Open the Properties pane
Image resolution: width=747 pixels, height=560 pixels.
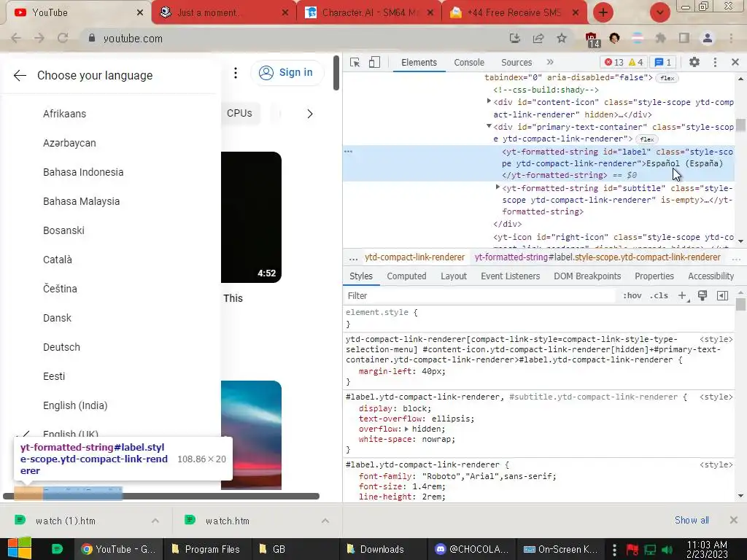point(654,276)
